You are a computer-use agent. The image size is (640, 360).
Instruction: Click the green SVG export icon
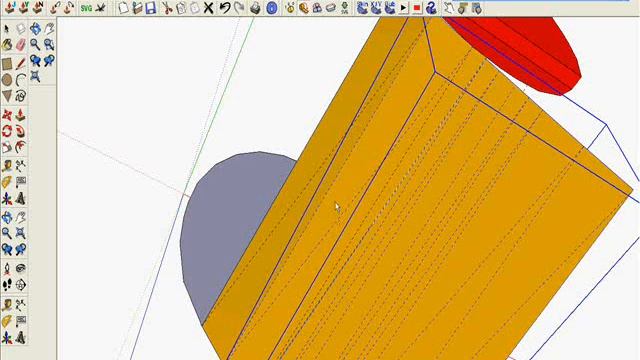pos(86,8)
